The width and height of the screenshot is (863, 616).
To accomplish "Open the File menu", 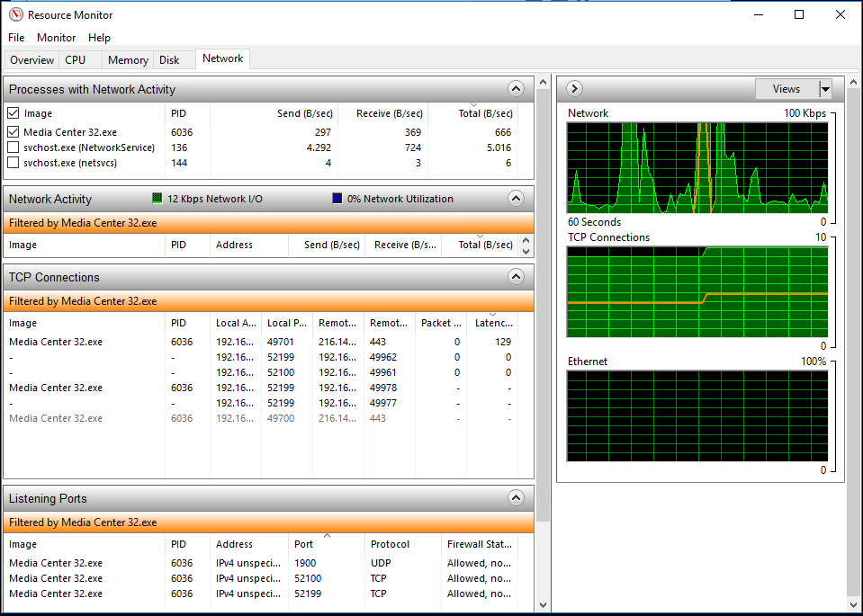I will tap(16, 38).
